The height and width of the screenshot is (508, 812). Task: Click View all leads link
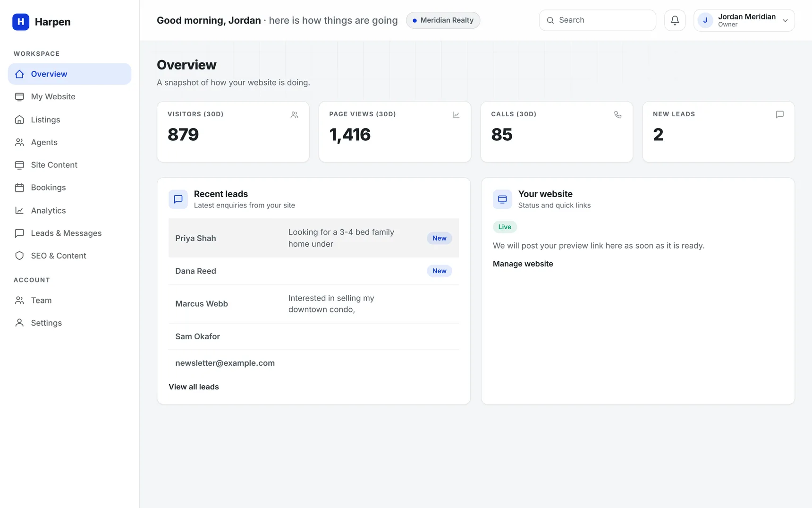coord(194,387)
